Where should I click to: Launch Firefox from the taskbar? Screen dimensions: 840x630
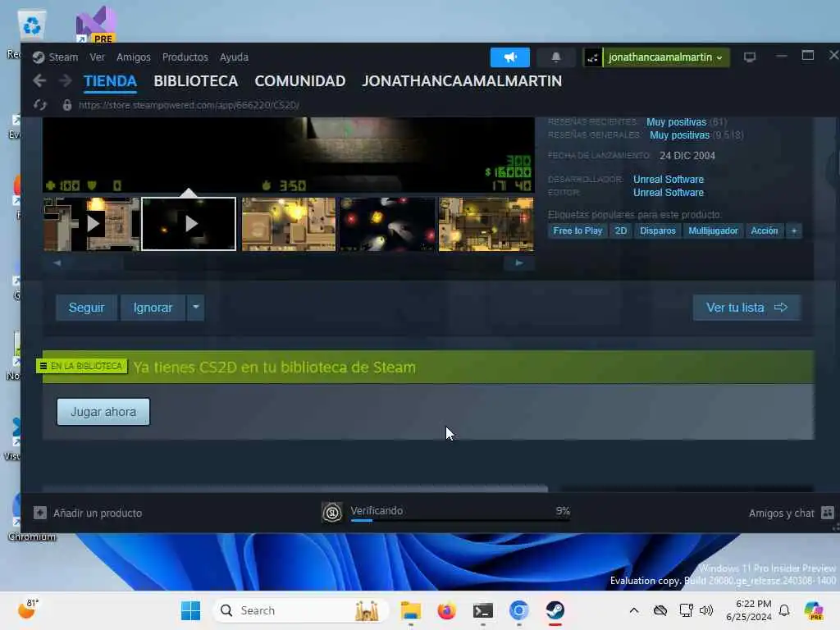tap(446, 610)
